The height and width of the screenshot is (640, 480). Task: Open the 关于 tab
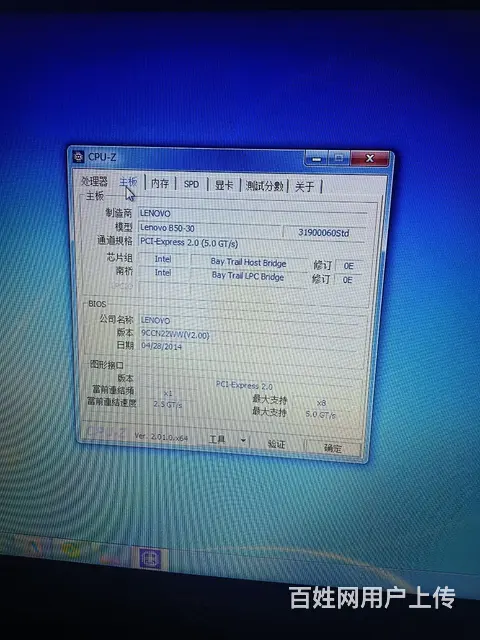(304, 187)
